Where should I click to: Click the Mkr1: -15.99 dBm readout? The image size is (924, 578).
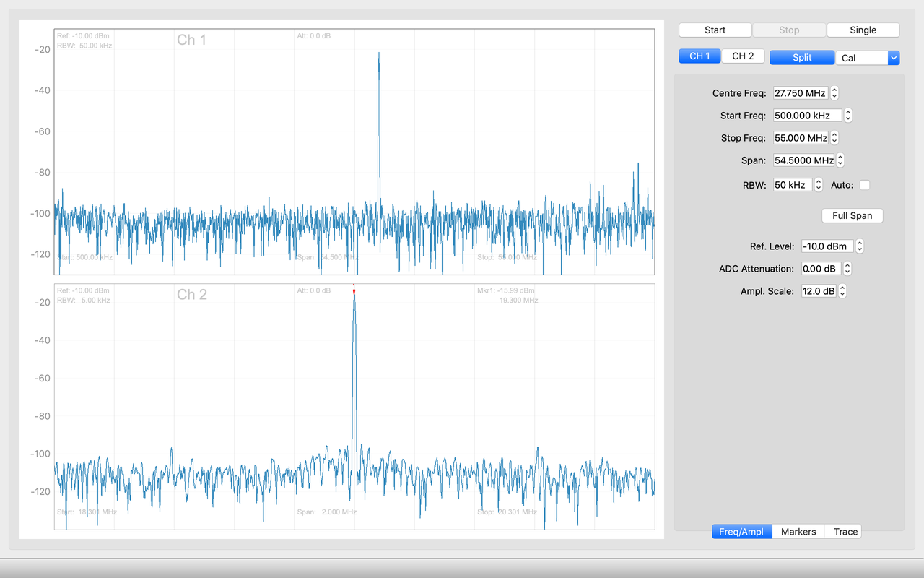tap(506, 290)
